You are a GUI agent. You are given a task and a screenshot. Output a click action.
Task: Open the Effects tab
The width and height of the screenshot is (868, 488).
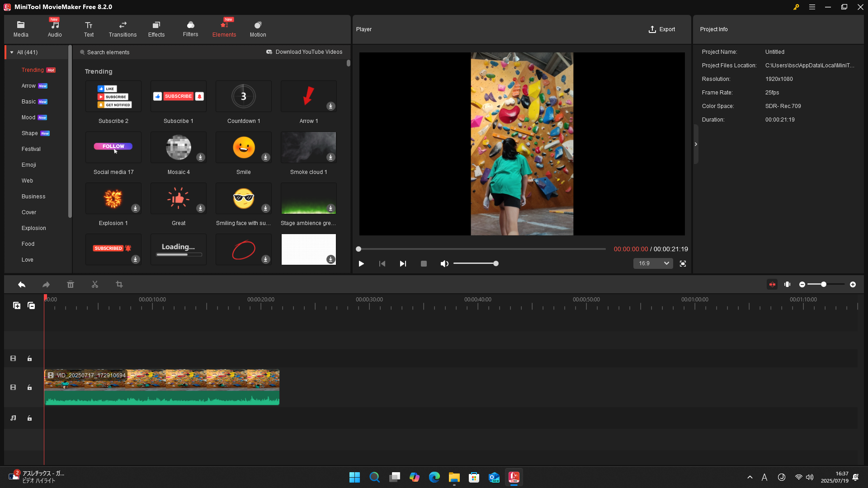[x=156, y=29]
